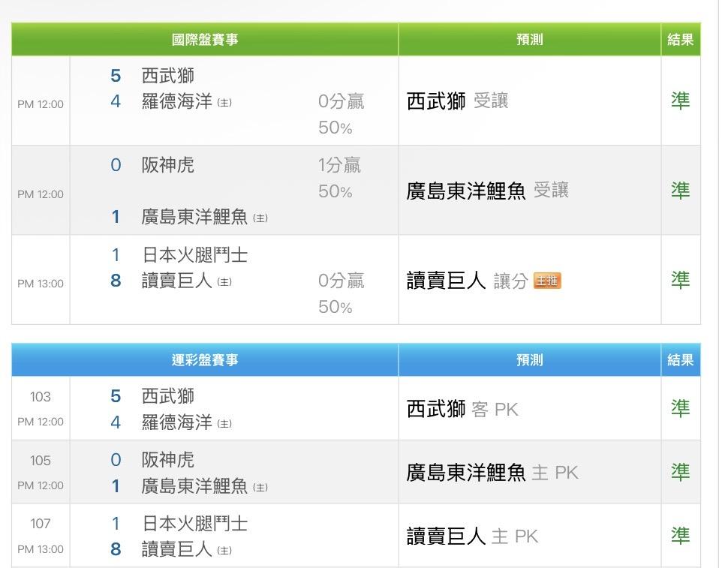Click the orange 主推 badge
Viewport: 728px width, 568px height.
click(x=547, y=281)
